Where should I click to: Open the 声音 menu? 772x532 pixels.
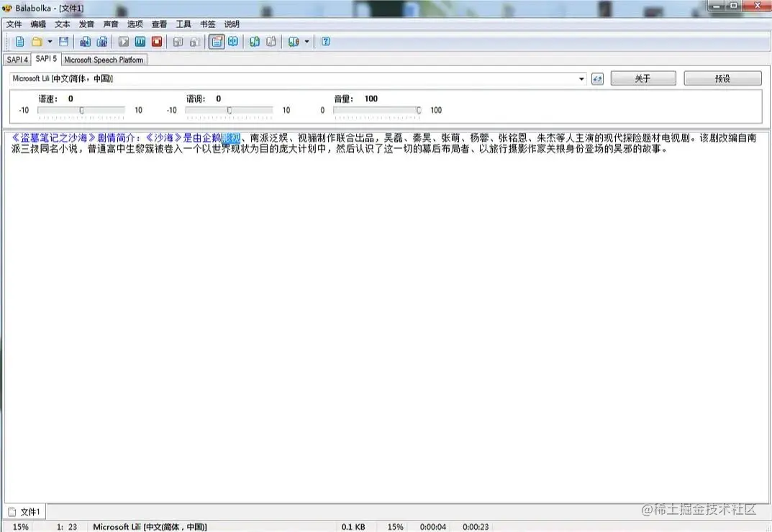click(111, 24)
